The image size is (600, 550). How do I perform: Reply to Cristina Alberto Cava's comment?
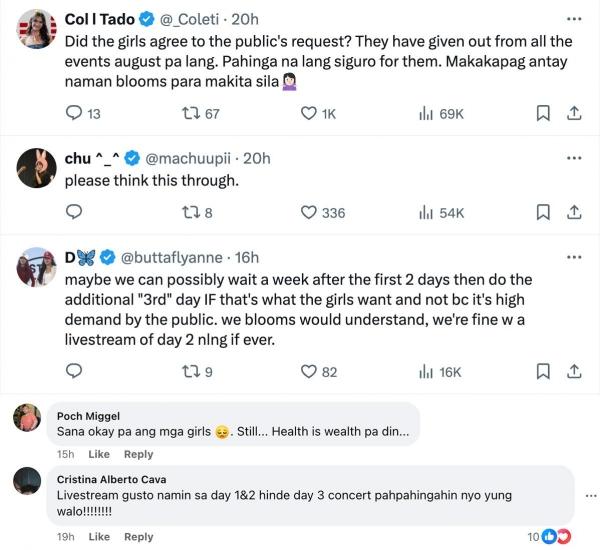[138, 537]
